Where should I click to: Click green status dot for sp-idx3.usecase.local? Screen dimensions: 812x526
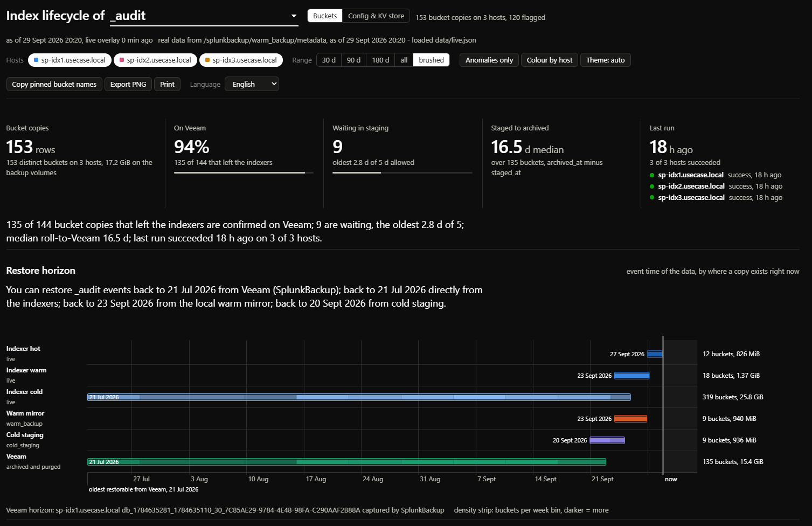(652, 198)
